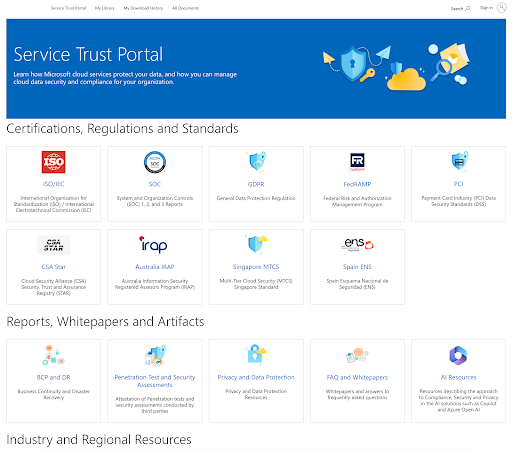Click the Service Trust Portal hero banner illustration
Screen dimensions: 512x451
396,67
